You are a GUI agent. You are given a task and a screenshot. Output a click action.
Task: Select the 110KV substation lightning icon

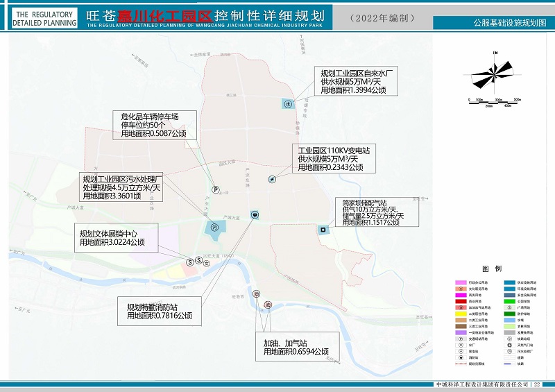272,179
